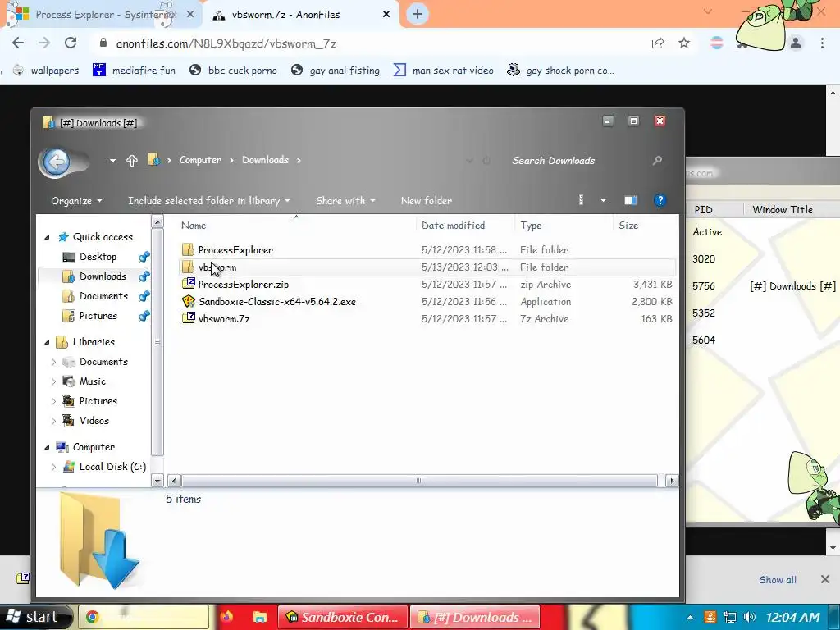The image size is (840, 630).
Task: Go back in the Downloads explorer window
Action: [x=57, y=162]
